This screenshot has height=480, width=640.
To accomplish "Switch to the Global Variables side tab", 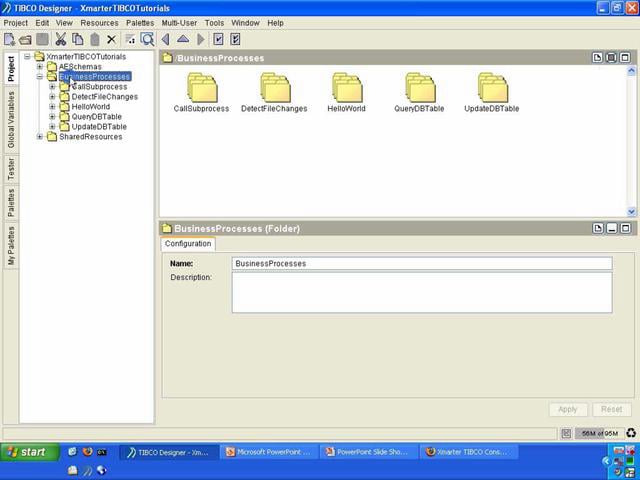I will tap(11, 120).
